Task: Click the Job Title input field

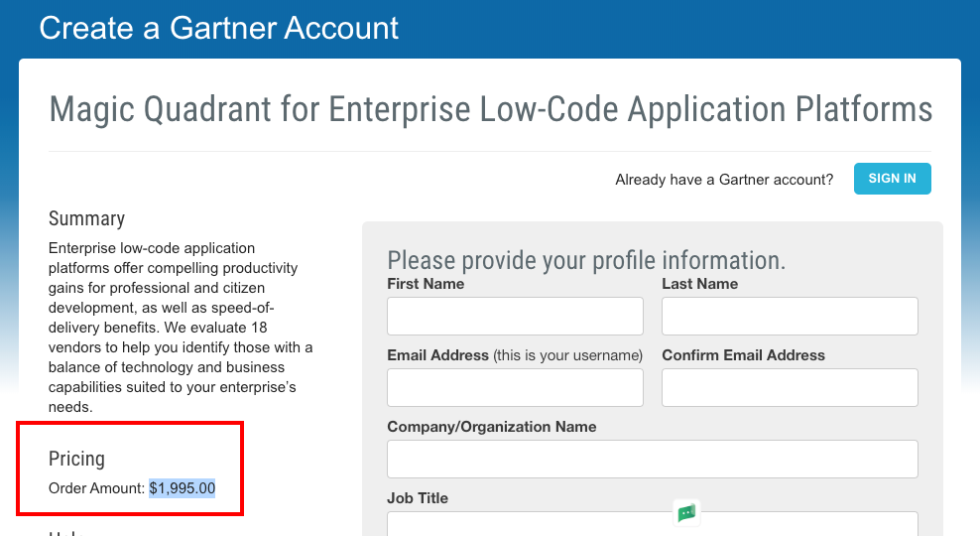Action: (653, 523)
